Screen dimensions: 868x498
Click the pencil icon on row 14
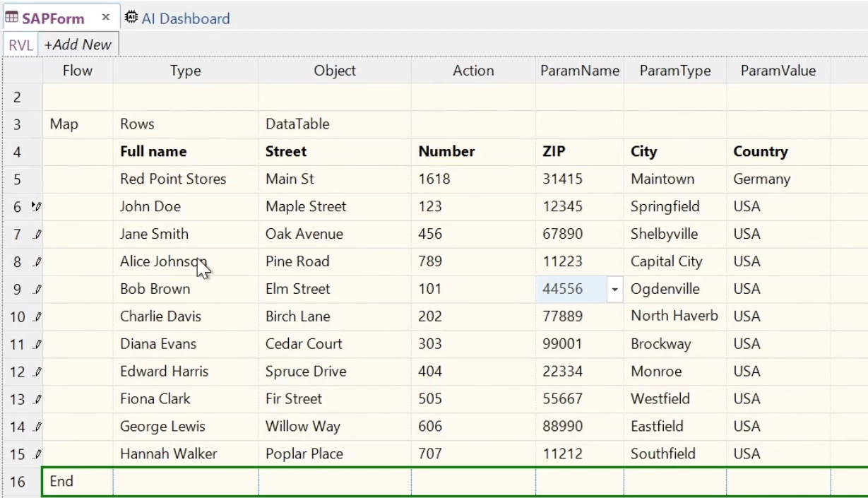(x=37, y=427)
